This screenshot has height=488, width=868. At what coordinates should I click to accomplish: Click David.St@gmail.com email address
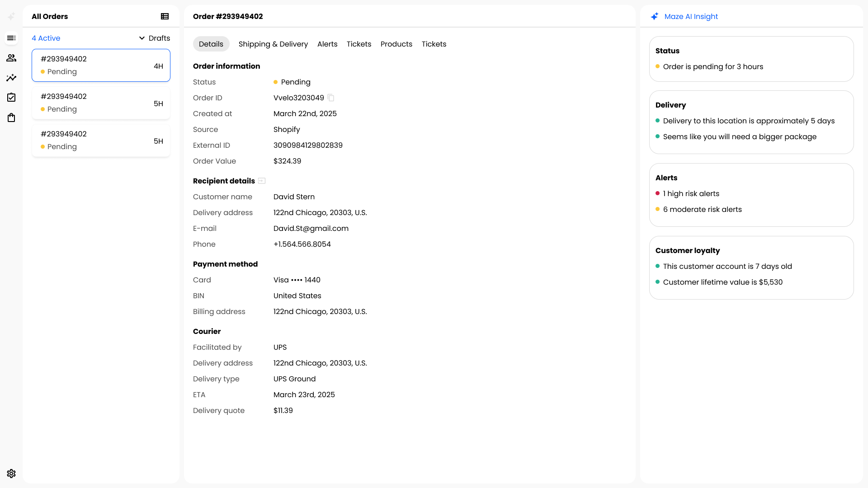(x=311, y=228)
